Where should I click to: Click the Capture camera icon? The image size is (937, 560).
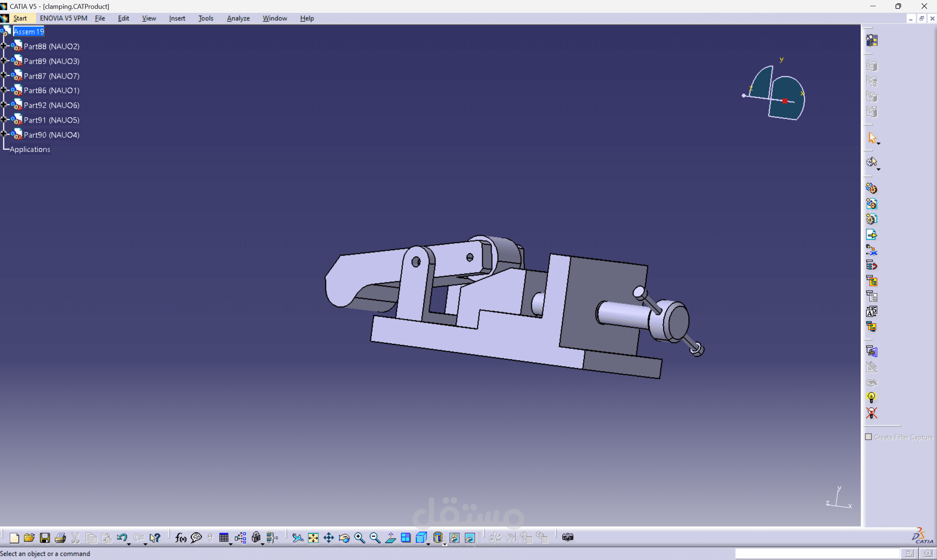click(x=567, y=537)
